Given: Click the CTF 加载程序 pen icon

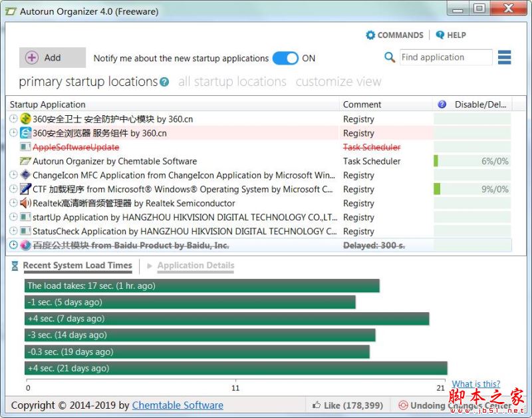Looking at the screenshot, I should pos(25,188).
